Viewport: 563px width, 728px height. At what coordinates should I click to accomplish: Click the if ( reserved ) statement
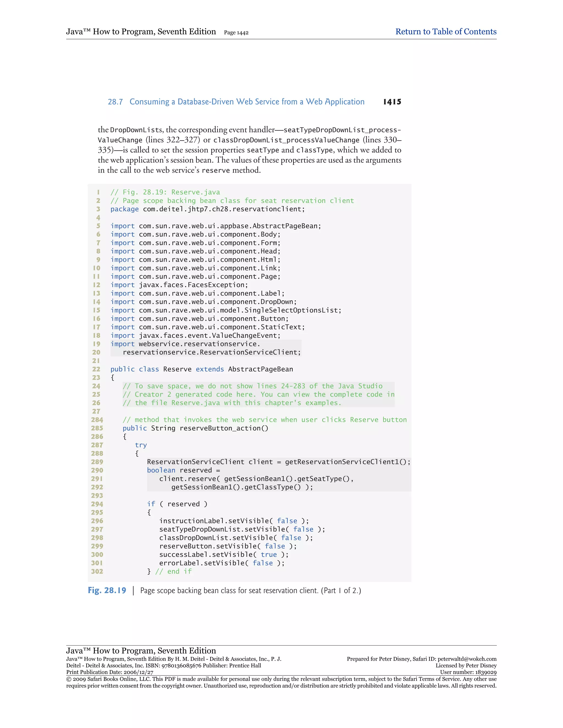177,504
